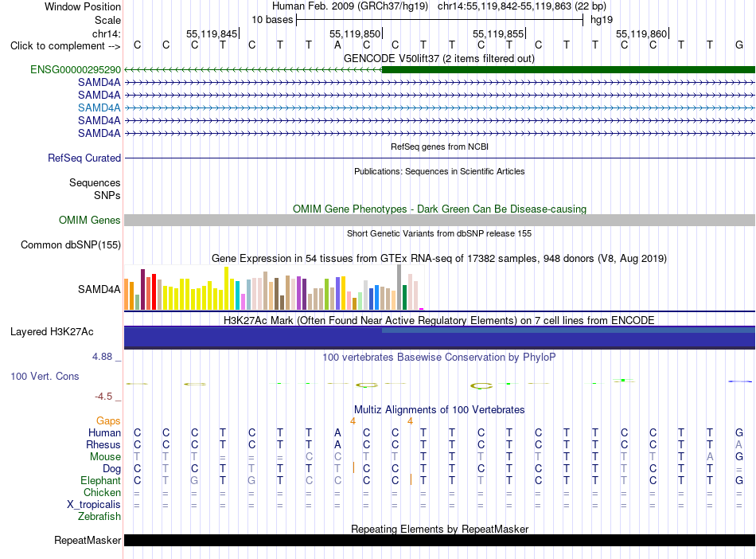The width and height of the screenshot is (756, 559).
Task: Click the 55,119,850 ruler position marker
Action: [x=356, y=33]
